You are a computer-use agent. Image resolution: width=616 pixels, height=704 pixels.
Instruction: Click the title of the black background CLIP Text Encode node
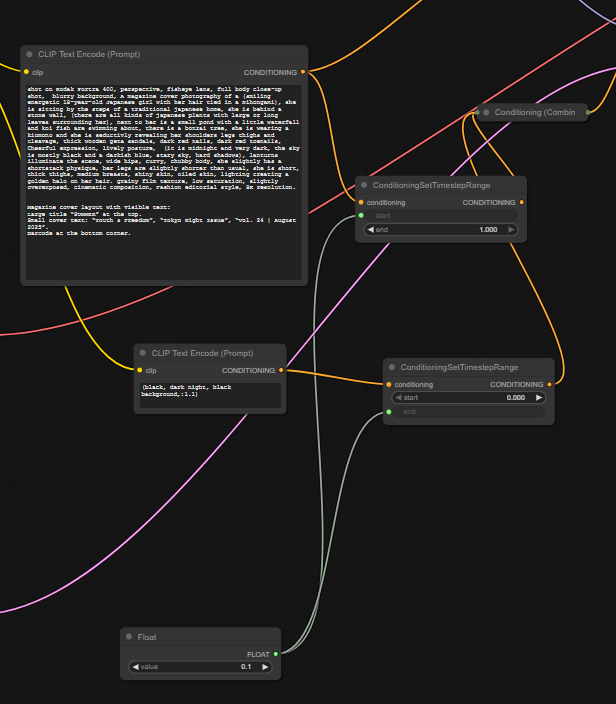coord(202,353)
